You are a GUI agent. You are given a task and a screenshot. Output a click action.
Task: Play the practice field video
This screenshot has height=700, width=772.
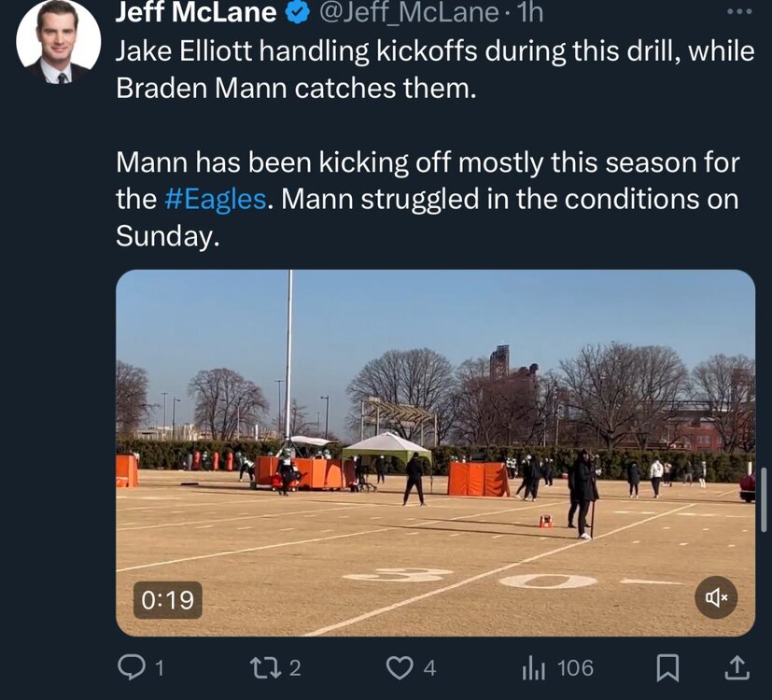pos(435,453)
